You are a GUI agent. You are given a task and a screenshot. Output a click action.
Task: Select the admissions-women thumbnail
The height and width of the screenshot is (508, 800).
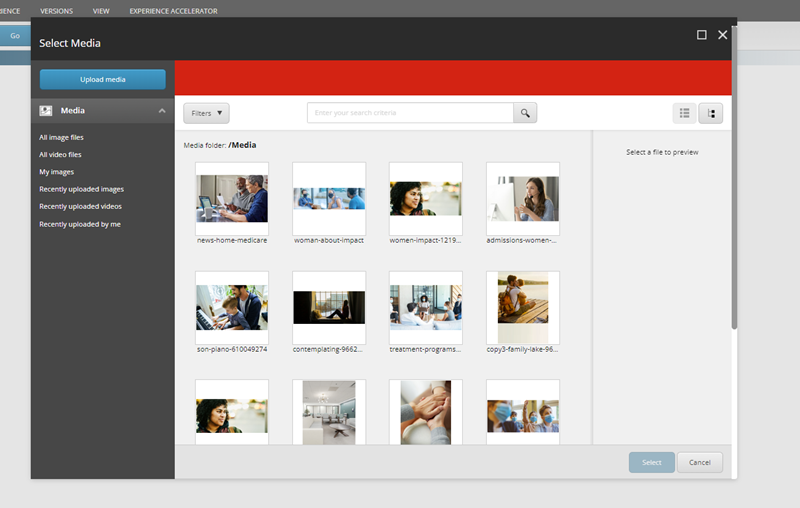pyautogui.click(x=523, y=198)
